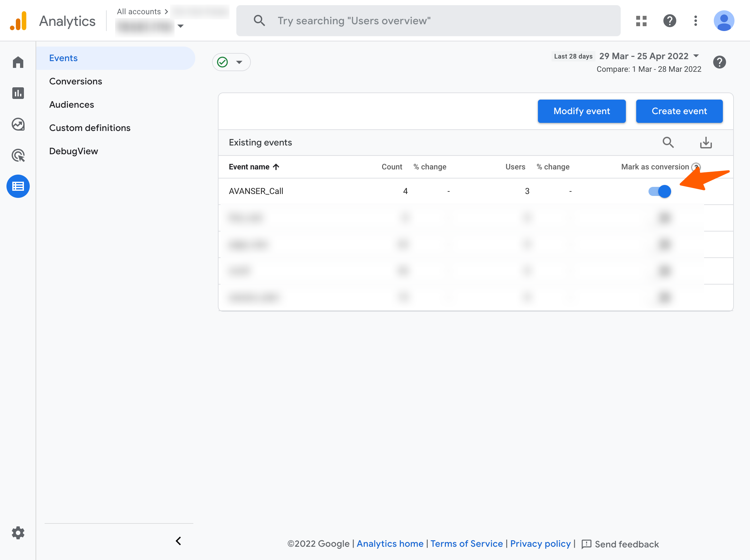
Task: Collapse the side navigation with chevron
Action: point(178,541)
